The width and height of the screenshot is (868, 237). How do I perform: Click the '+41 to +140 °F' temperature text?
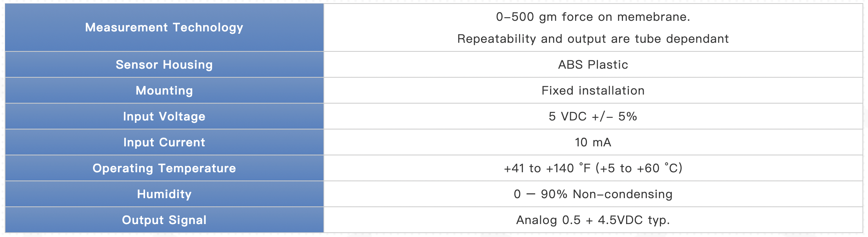point(547,168)
